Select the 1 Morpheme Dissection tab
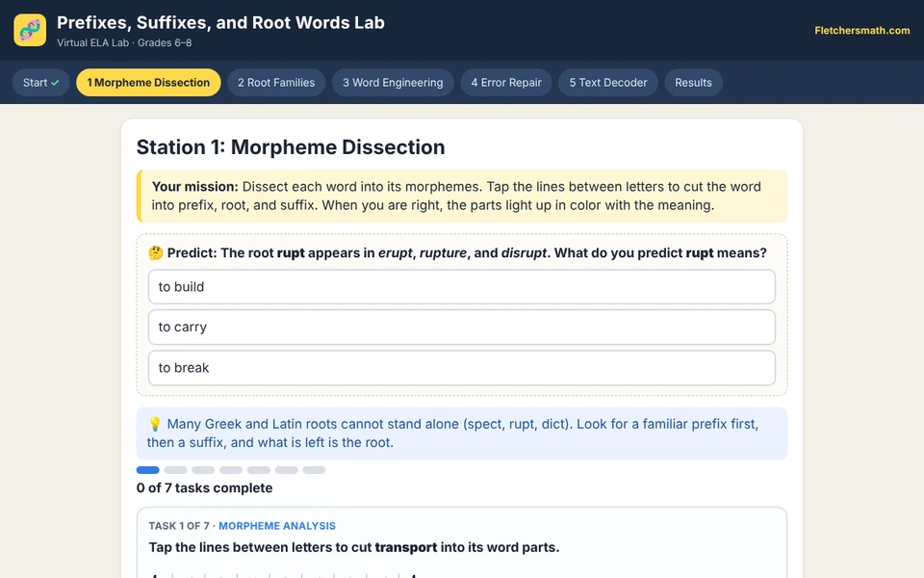The width and height of the screenshot is (924, 578). [148, 83]
